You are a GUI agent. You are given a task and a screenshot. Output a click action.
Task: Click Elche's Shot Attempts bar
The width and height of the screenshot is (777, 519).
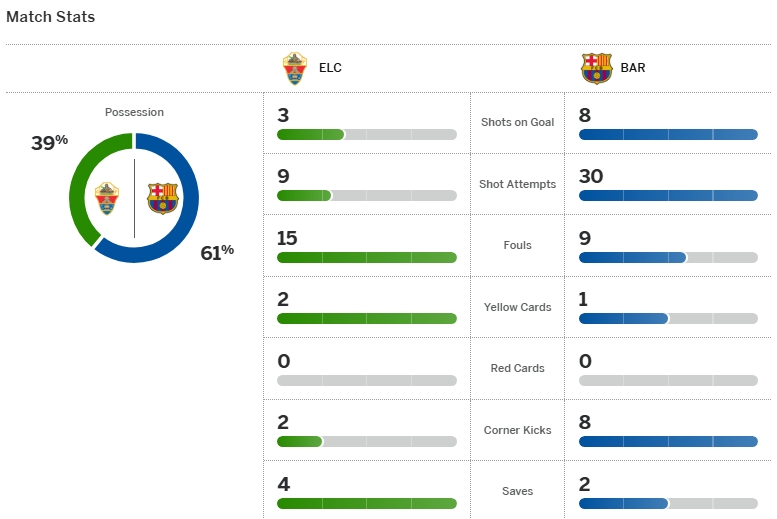pyautogui.click(x=366, y=196)
